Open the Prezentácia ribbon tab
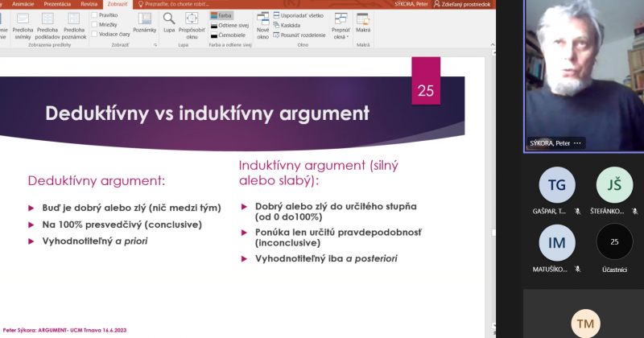The width and height of the screenshot is (644, 338). 56,4
